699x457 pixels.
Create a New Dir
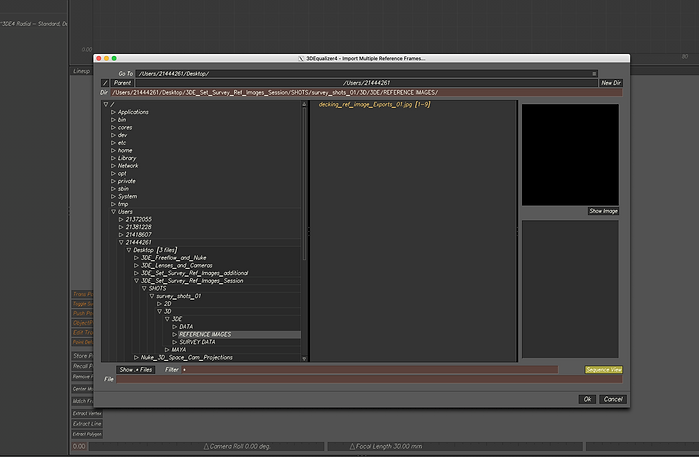click(611, 83)
